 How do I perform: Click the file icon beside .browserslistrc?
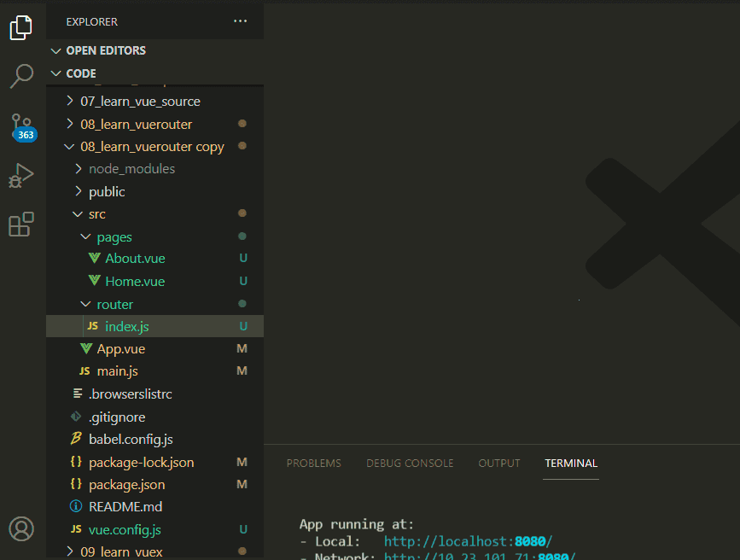[x=78, y=393]
